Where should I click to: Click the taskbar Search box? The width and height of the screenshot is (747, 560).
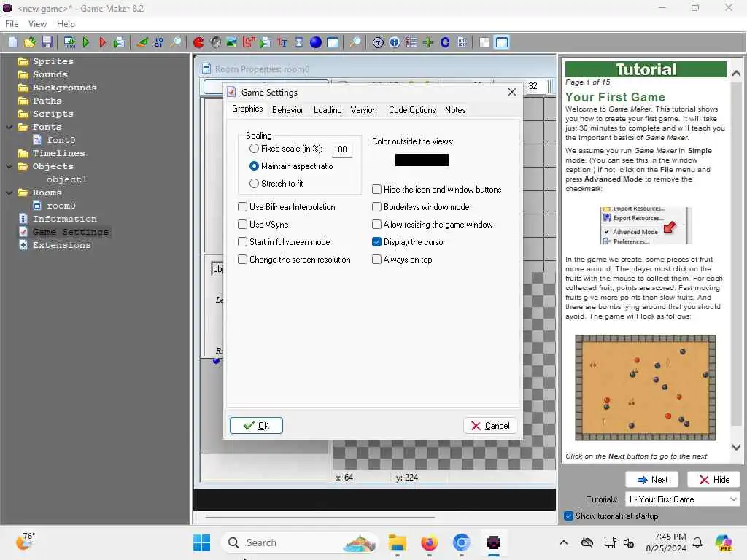299,542
